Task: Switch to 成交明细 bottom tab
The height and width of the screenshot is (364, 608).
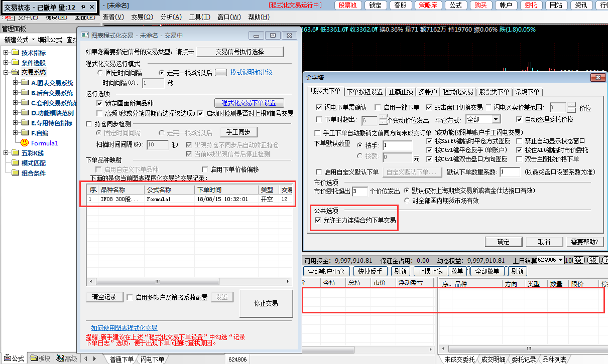Action: (x=493, y=359)
